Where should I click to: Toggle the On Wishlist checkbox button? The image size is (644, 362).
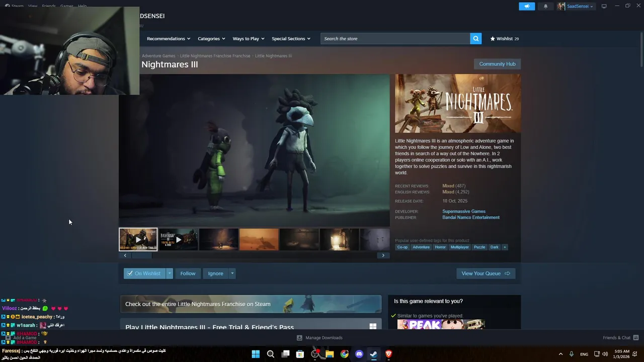coord(144,274)
